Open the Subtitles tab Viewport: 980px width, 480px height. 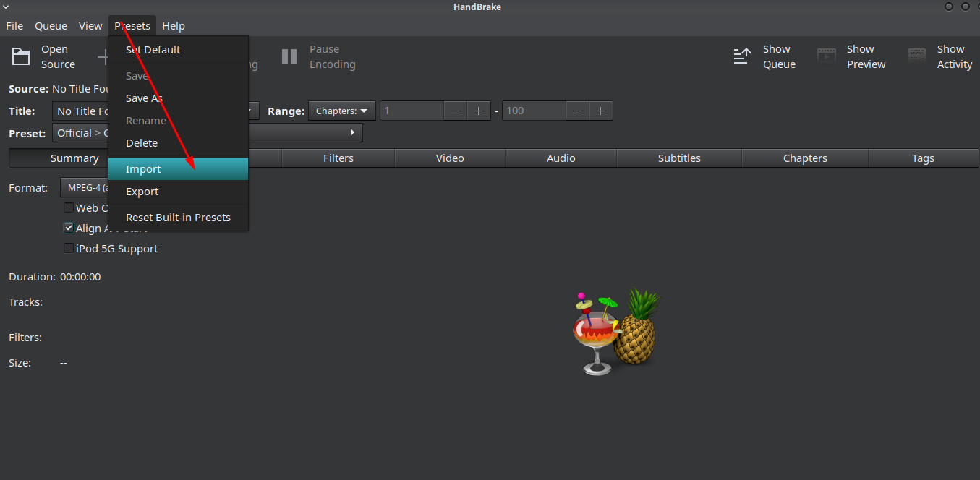pos(679,158)
